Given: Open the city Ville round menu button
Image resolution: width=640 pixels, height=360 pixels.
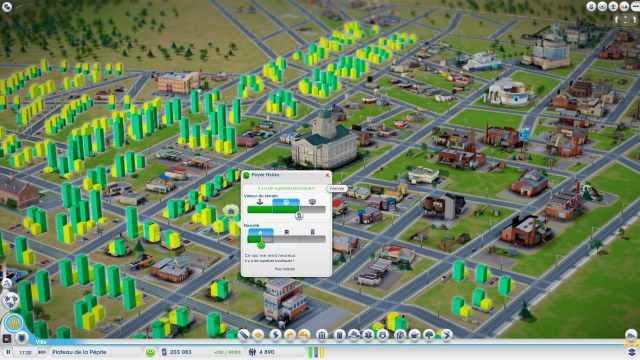Looking at the screenshot, I should [x=13, y=323].
